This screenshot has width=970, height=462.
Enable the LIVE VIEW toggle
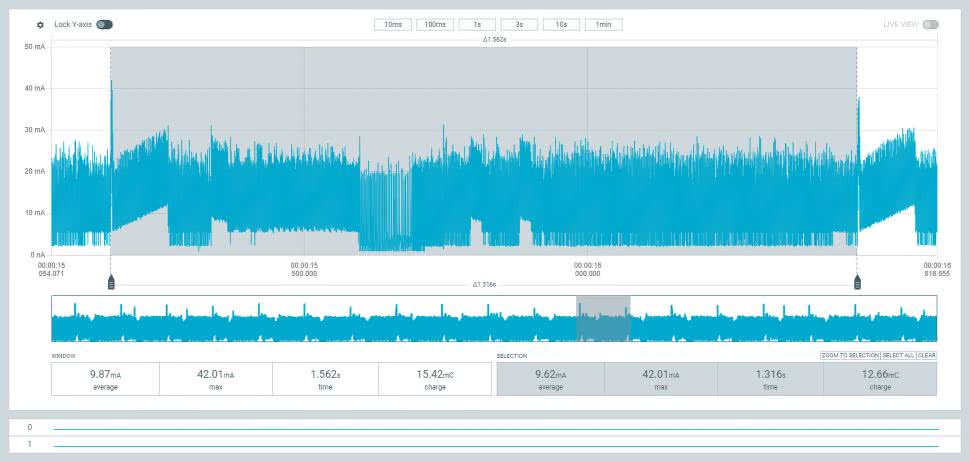pos(930,25)
